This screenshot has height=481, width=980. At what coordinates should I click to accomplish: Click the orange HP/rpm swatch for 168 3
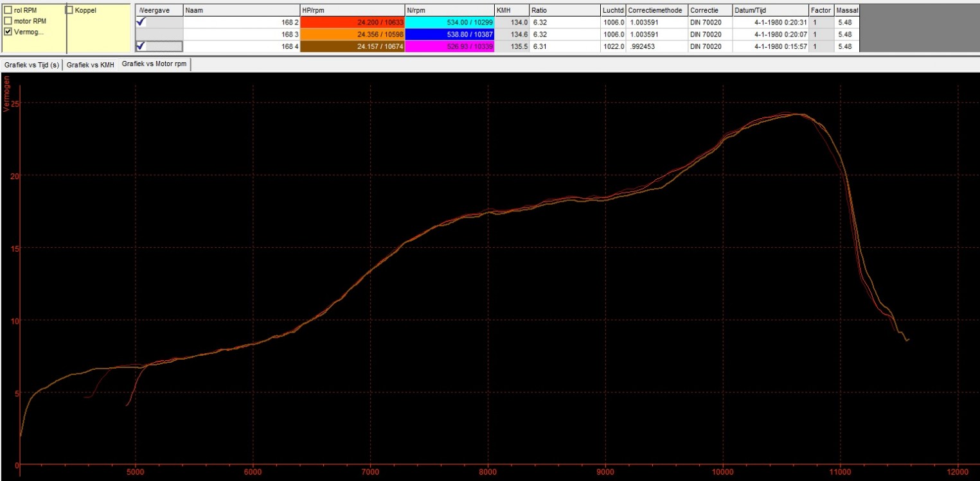click(352, 34)
